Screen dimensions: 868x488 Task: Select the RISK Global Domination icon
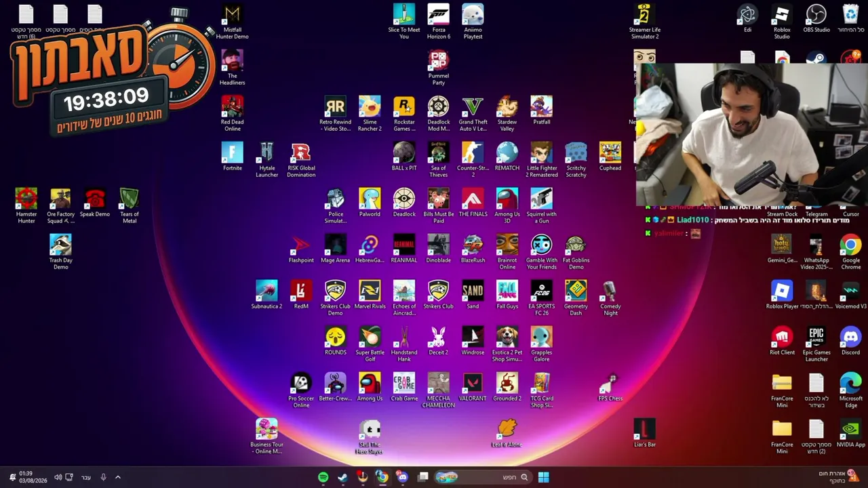(301, 160)
